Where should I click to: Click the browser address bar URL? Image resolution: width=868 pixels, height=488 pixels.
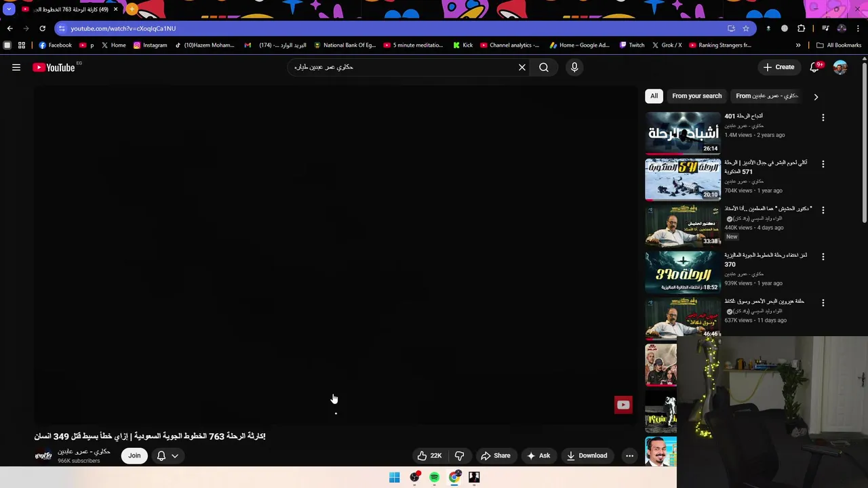[123, 28]
